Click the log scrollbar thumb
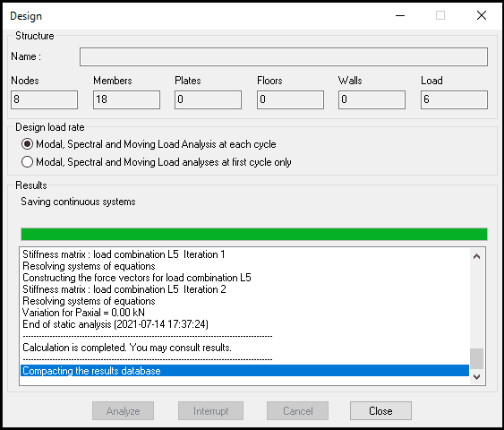The height and width of the screenshot is (430, 504). [476, 358]
